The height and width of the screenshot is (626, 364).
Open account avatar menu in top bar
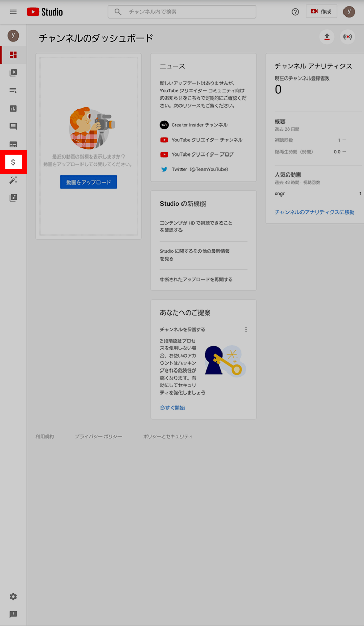(349, 12)
